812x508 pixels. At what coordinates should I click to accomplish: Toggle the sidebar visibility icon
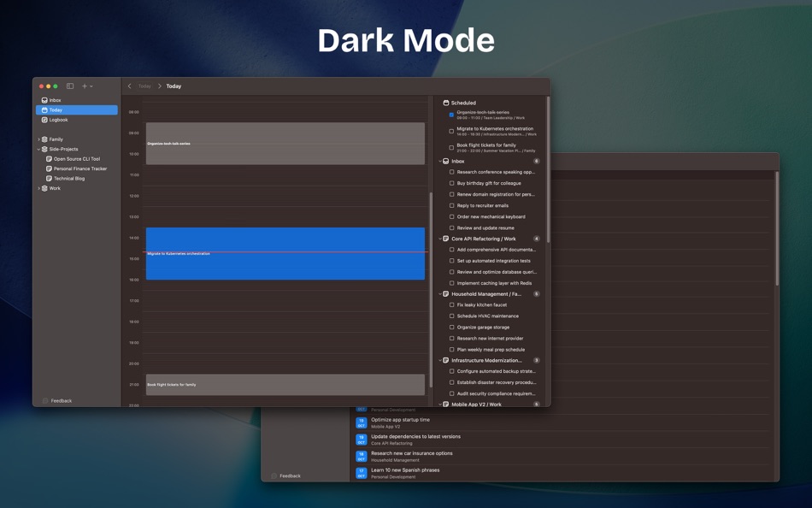pos(68,86)
